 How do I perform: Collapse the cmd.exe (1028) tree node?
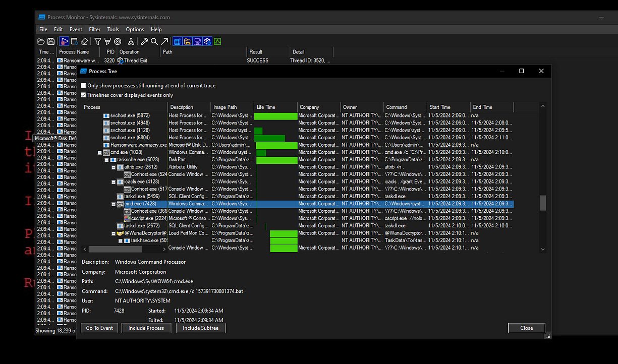99,152
